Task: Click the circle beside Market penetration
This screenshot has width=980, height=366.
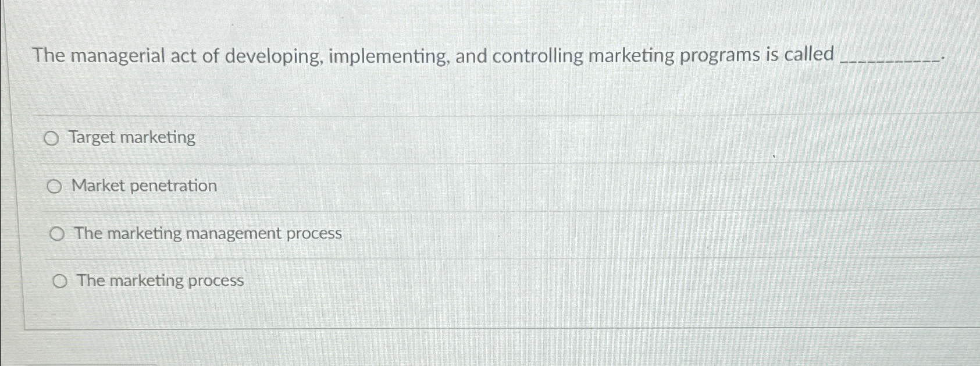Action: (55, 186)
